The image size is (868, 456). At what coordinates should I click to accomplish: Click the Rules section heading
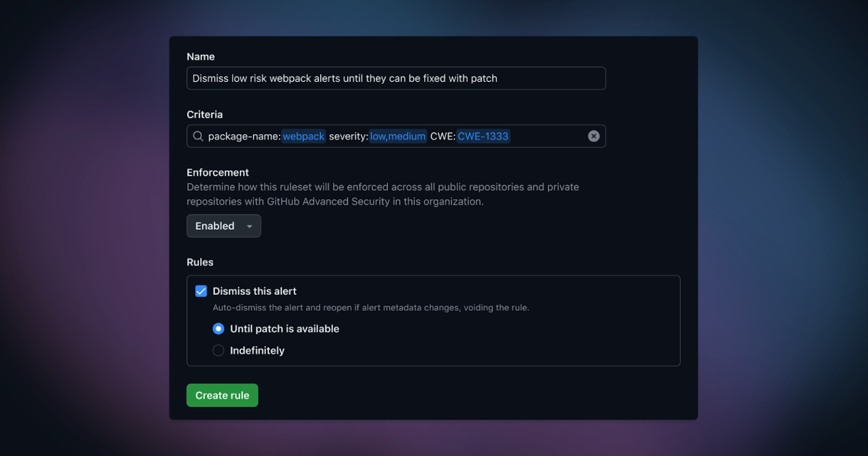[200, 262]
